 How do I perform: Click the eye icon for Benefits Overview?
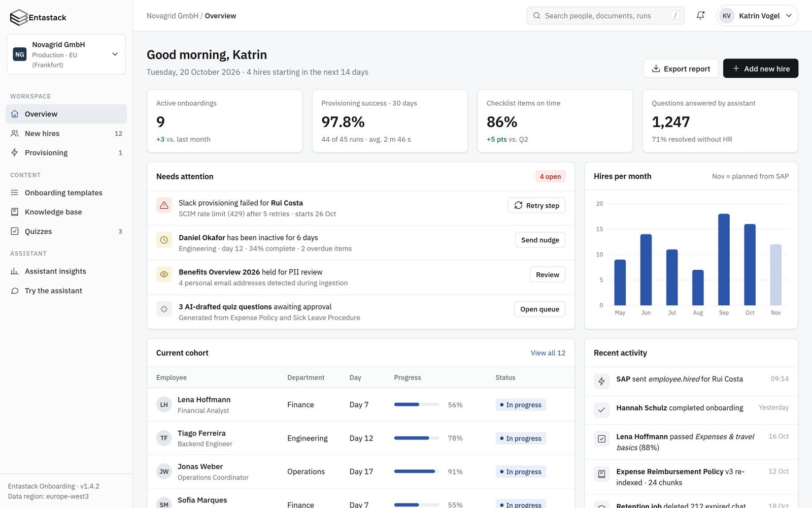pos(164,274)
